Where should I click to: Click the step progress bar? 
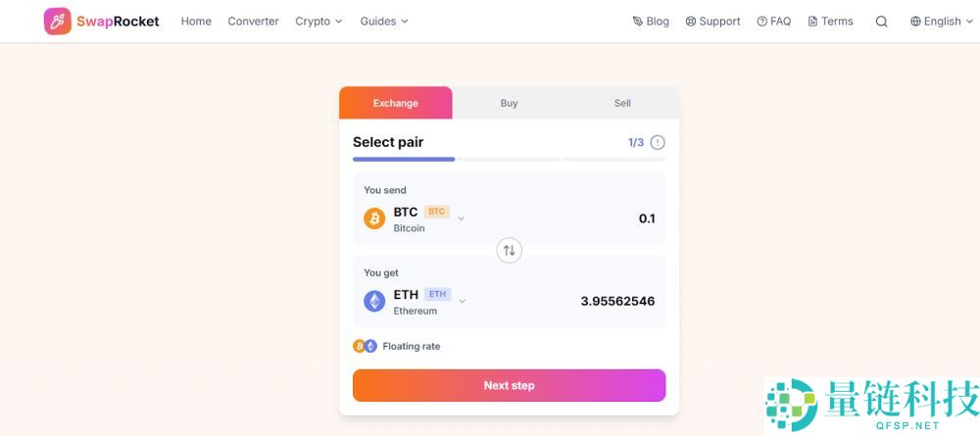(x=509, y=159)
